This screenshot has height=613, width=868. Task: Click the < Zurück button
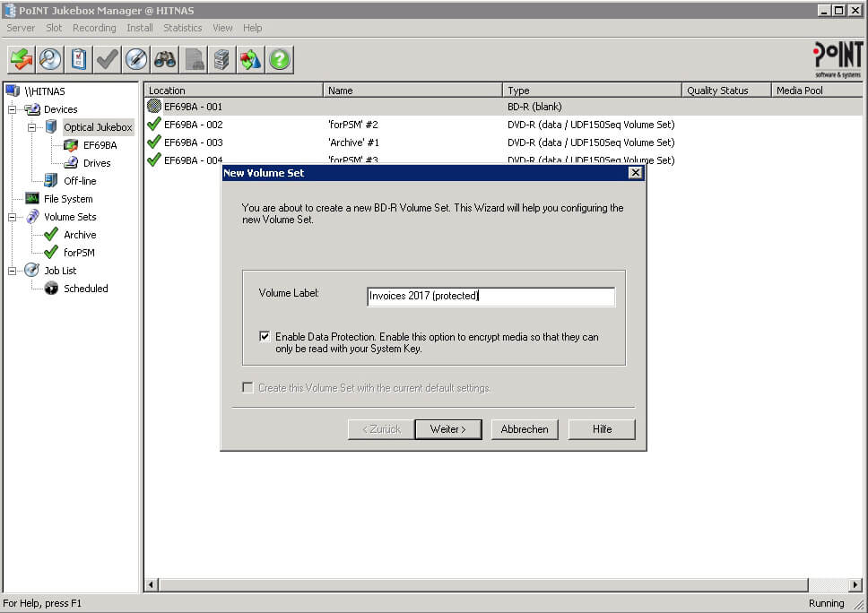[381, 429]
